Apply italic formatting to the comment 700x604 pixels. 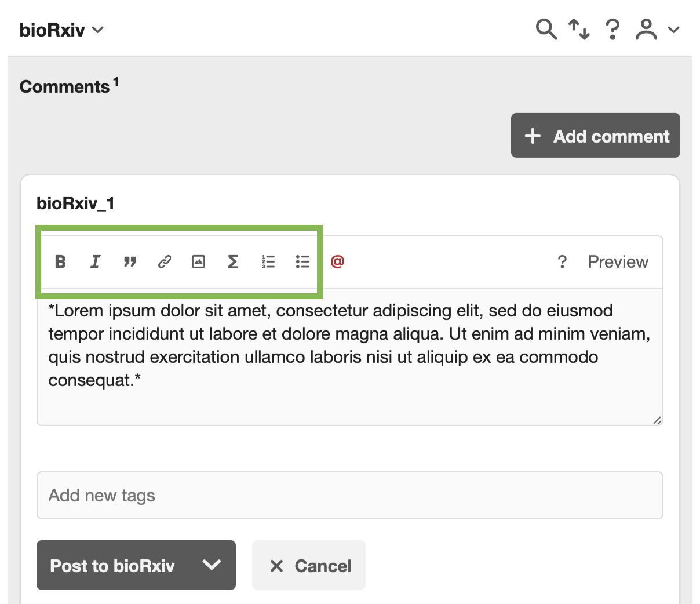(95, 262)
